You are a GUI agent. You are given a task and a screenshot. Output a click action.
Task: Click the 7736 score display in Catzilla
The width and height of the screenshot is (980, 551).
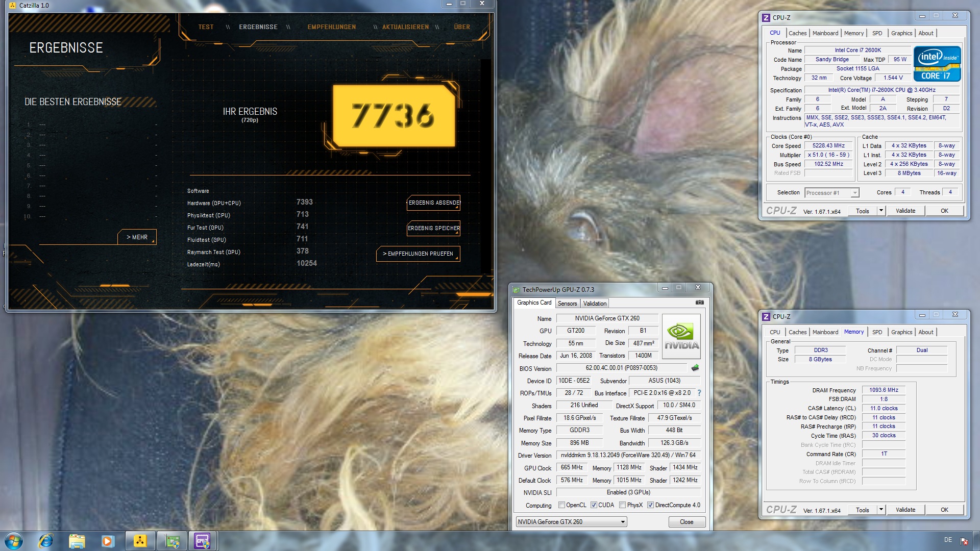[x=394, y=115]
